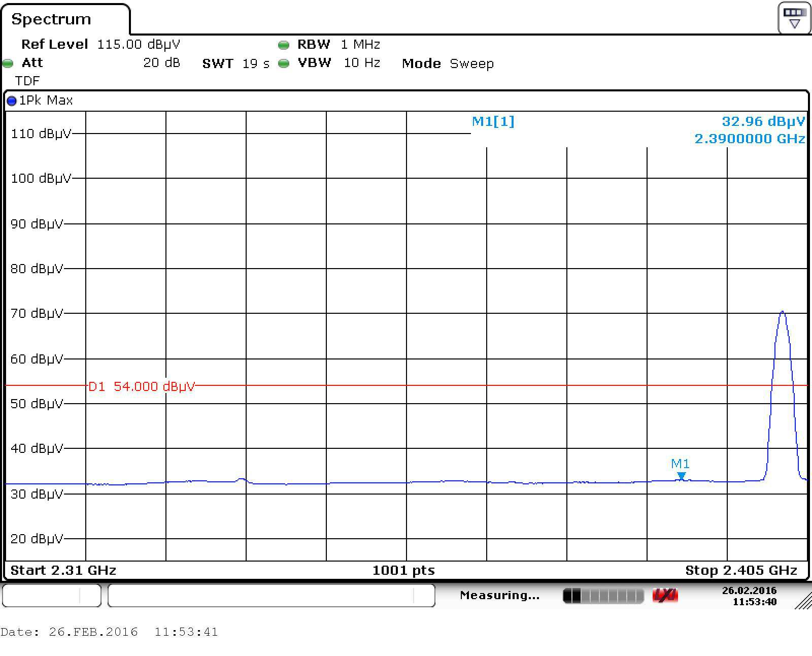Click the 2.3900000 GHz marker frequency

tap(750, 139)
